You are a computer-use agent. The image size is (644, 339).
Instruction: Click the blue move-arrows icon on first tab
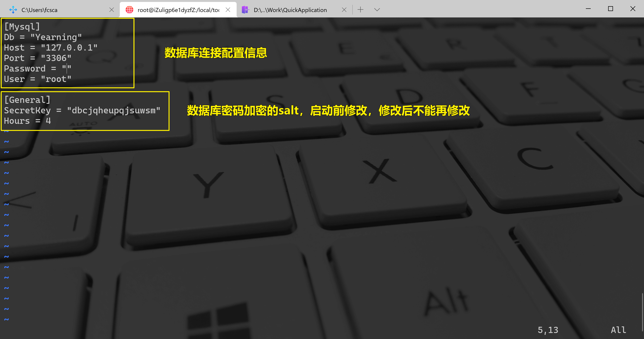13,10
